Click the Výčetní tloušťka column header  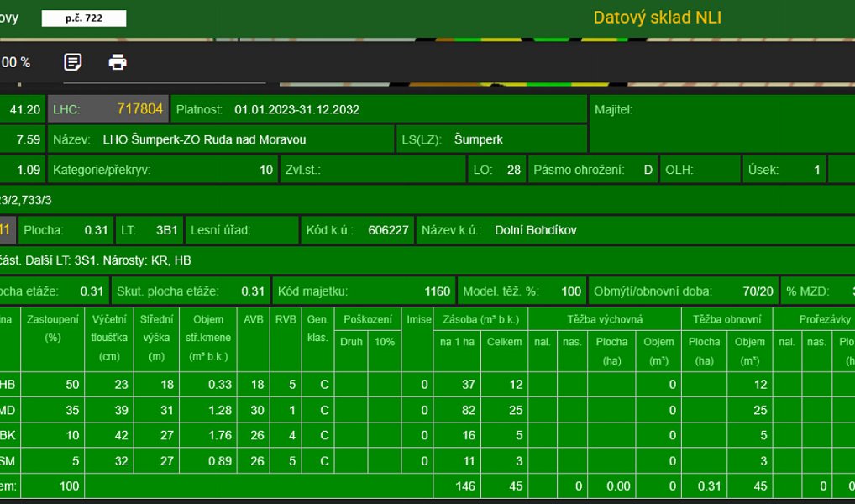coord(109,338)
